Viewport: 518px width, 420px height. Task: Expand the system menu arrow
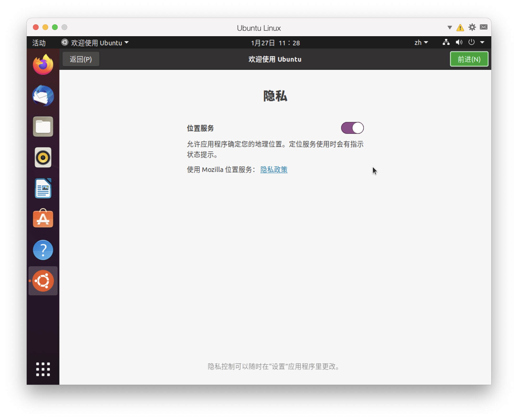(482, 42)
